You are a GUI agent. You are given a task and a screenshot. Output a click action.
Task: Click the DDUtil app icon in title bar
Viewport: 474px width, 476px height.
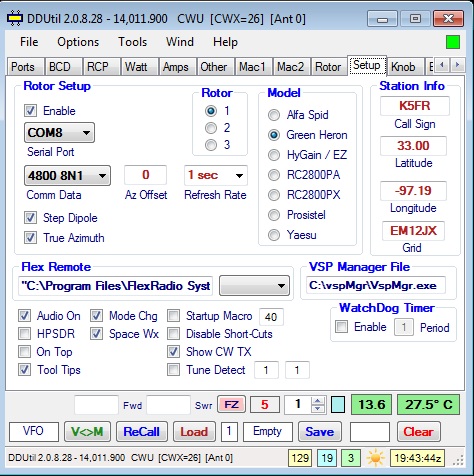click(x=15, y=18)
